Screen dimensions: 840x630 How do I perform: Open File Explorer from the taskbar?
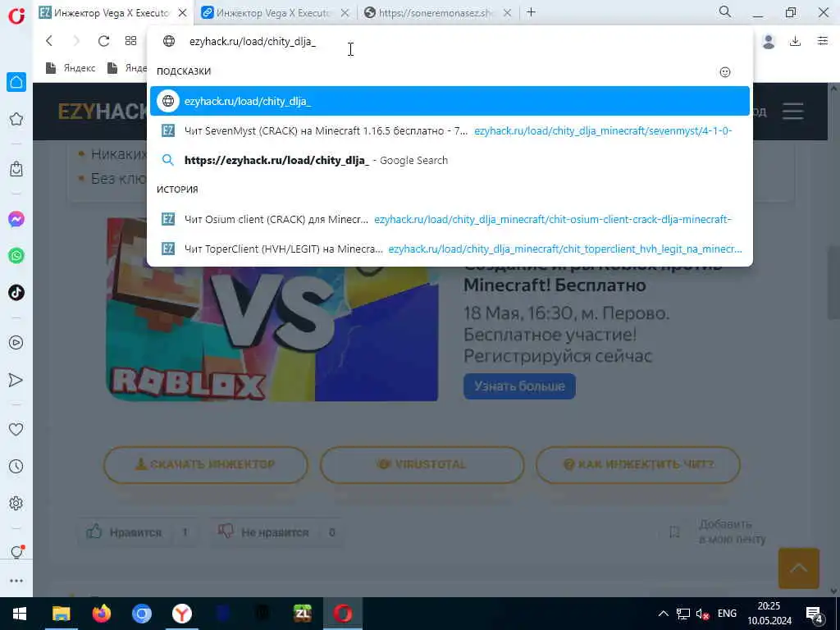tap(61, 614)
